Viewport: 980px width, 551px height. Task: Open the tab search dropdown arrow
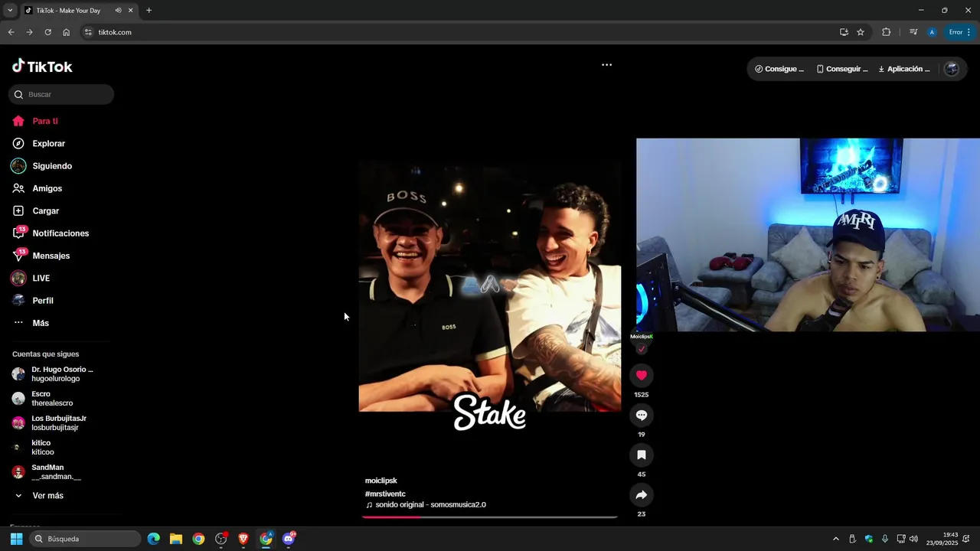tap(10, 11)
